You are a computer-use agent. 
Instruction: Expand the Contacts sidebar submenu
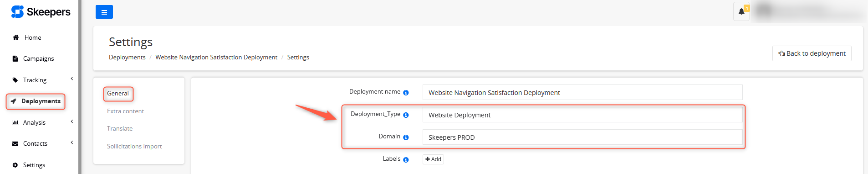point(72,142)
